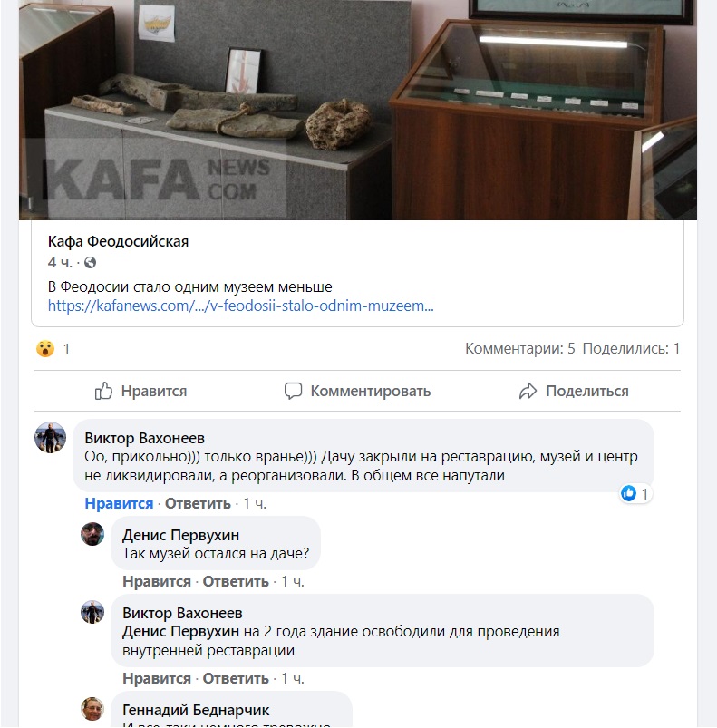The width and height of the screenshot is (717, 728).
Task: Click the Share arrow icon
Action: [528, 391]
